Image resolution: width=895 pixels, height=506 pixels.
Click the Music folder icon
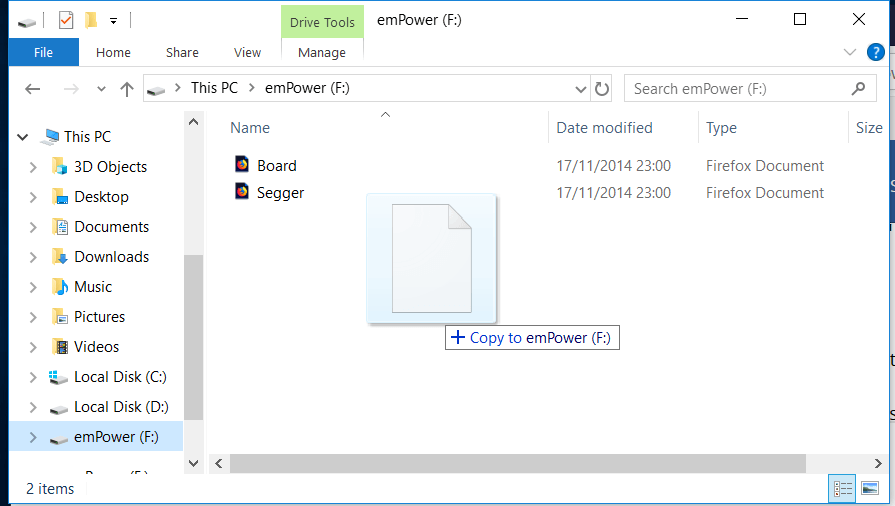click(60, 287)
